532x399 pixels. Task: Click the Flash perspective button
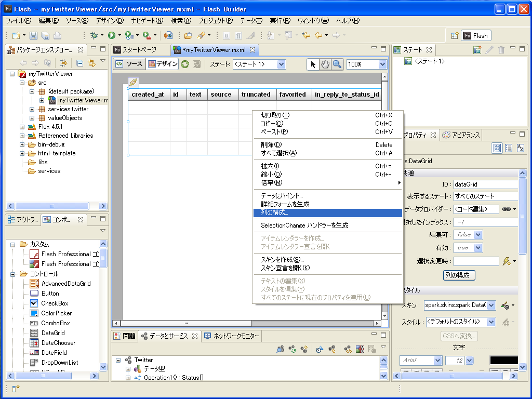pyautogui.click(x=476, y=36)
